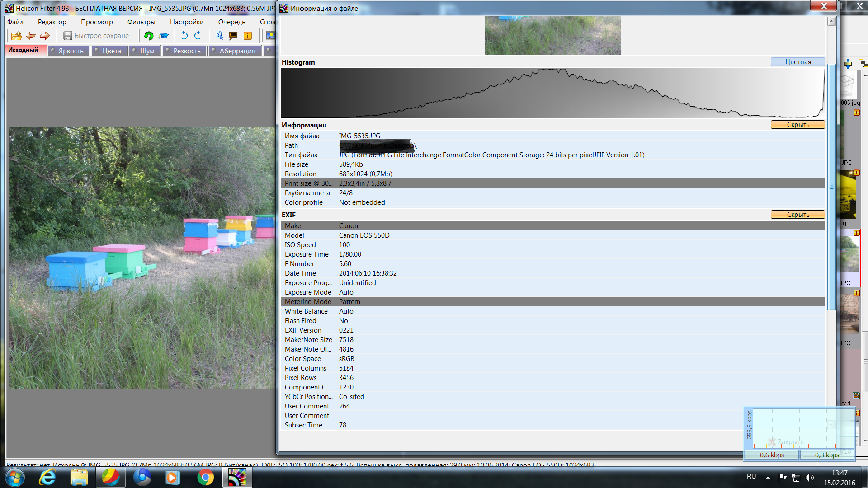868x488 pixels.
Task: Open the Фильтры menu
Action: 141,22
